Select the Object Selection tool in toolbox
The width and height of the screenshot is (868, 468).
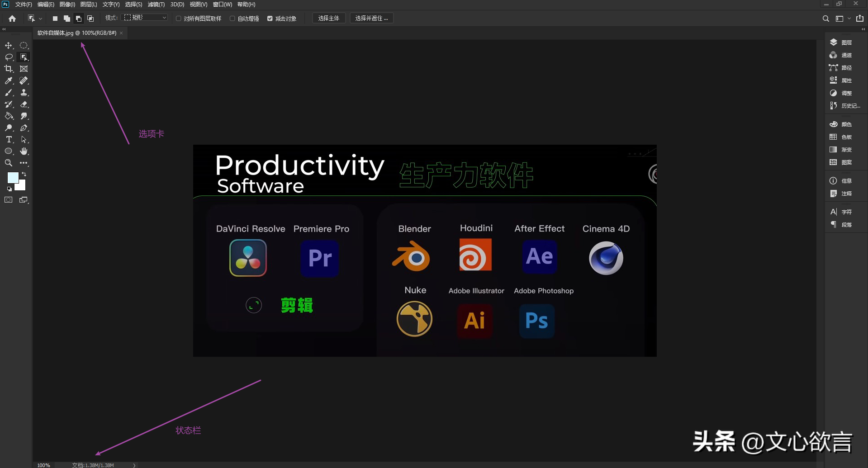click(x=24, y=57)
